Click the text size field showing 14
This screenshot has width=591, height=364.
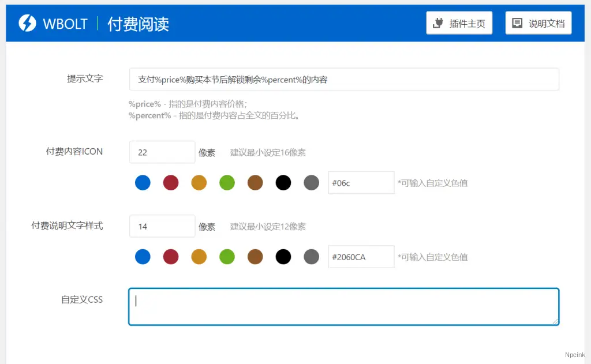coord(162,226)
